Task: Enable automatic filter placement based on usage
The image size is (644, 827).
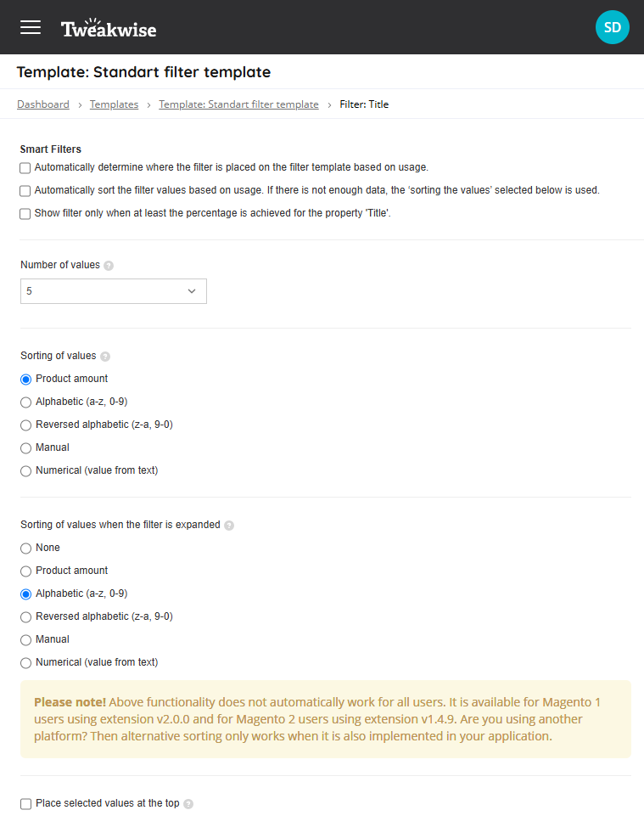Action: 25,168
